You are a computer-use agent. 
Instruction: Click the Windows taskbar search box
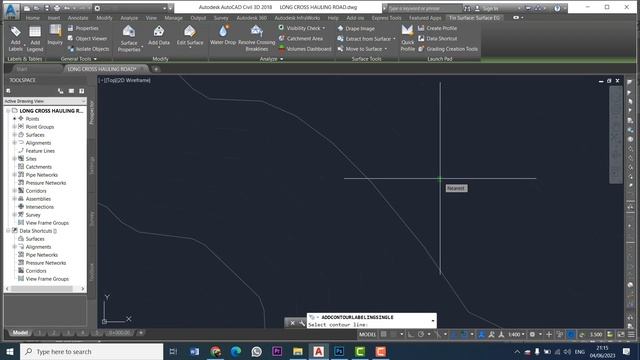pyautogui.click(x=91, y=351)
